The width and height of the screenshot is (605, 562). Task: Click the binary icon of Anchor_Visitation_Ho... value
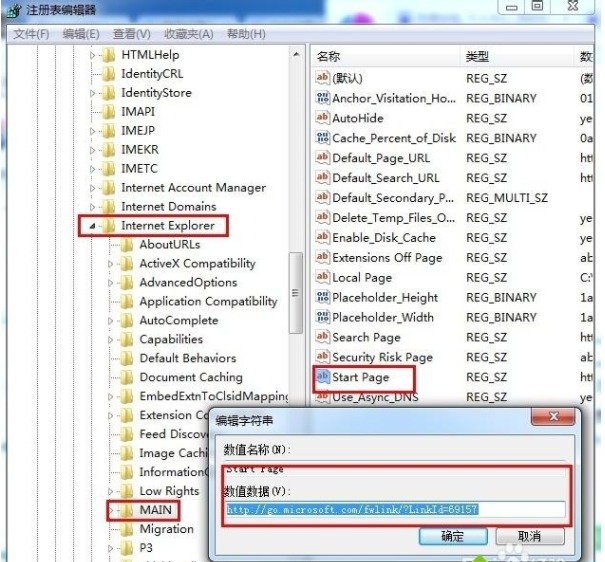point(322,98)
